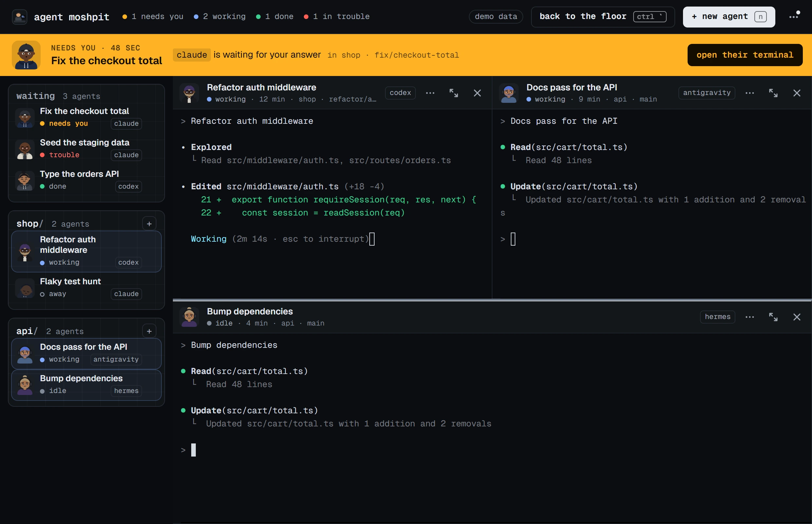Close the Docs pass for the API pane
Image resolution: width=812 pixels, height=524 pixels.
pyautogui.click(x=796, y=93)
